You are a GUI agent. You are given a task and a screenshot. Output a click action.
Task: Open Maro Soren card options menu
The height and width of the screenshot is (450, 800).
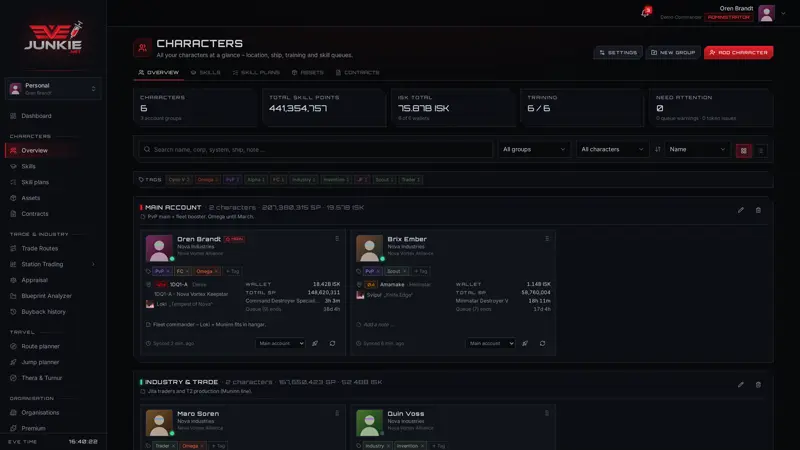(337, 413)
